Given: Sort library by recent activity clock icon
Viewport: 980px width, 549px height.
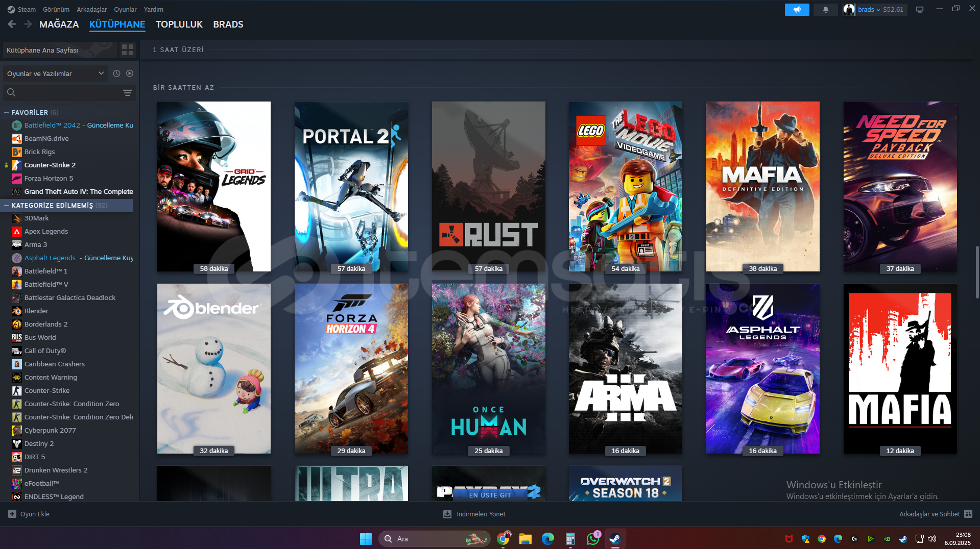Looking at the screenshot, I should 116,73.
